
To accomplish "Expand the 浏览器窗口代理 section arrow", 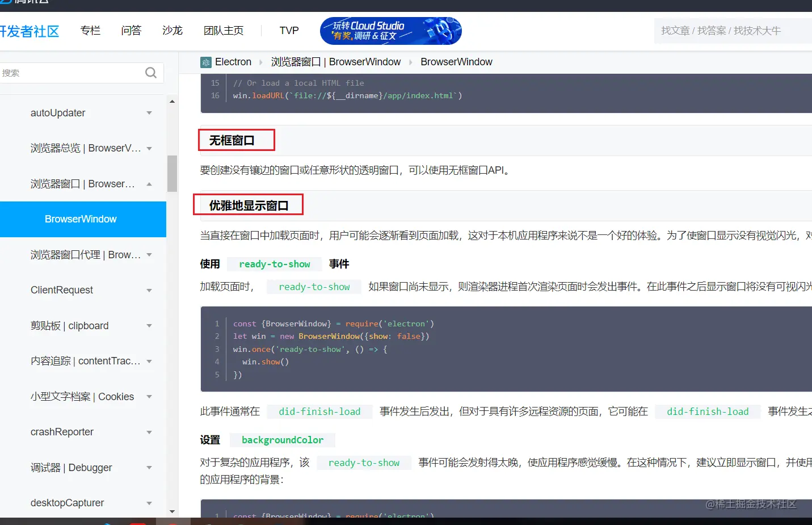I will [x=149, y=255].
